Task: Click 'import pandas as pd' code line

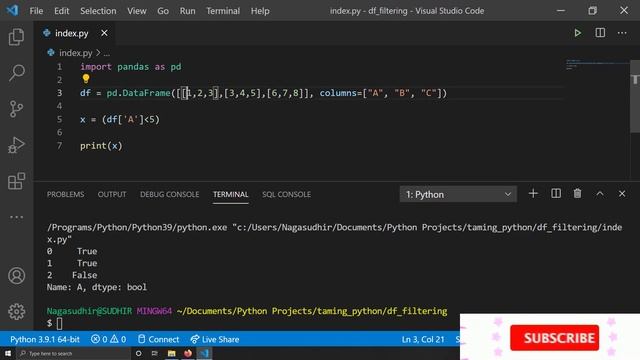Action: click(x=131, y=67)
